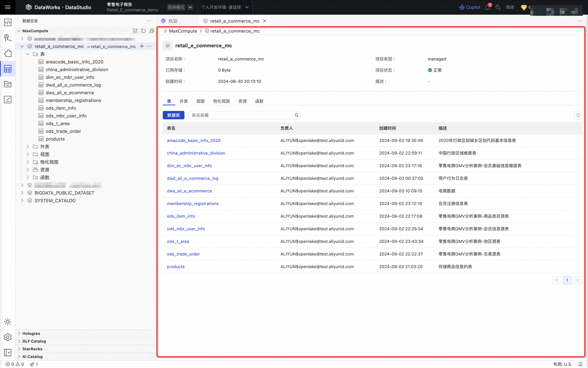Select ods_item_info in the tree
The height and width of the screenshot is (368, 588).
[61, 108]
